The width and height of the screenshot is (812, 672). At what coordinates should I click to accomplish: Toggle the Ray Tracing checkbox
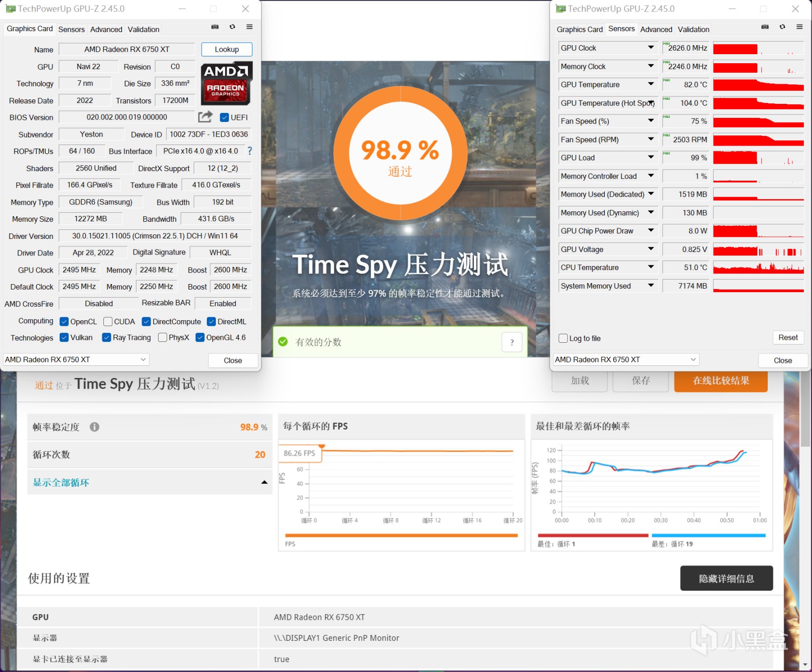[x=106, y=337]
